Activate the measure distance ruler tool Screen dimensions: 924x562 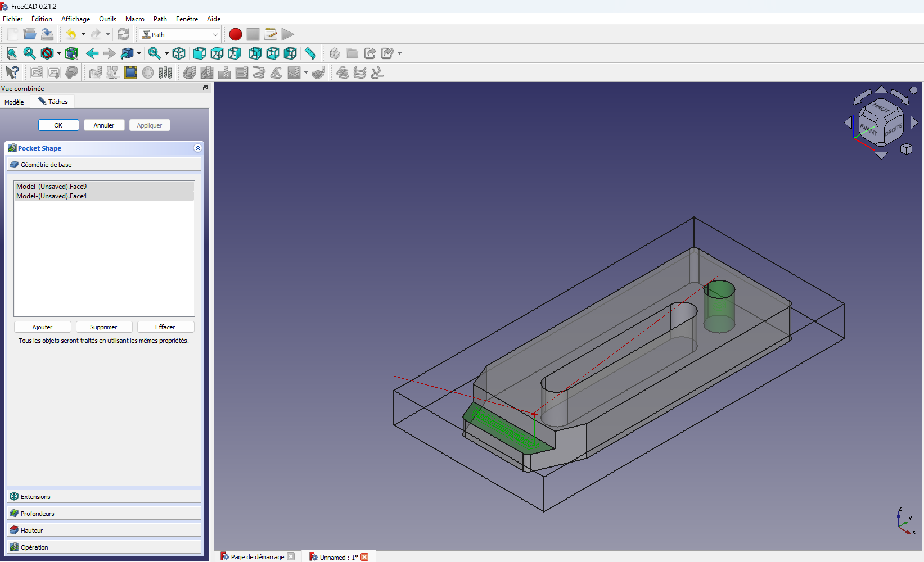[310, 53]
